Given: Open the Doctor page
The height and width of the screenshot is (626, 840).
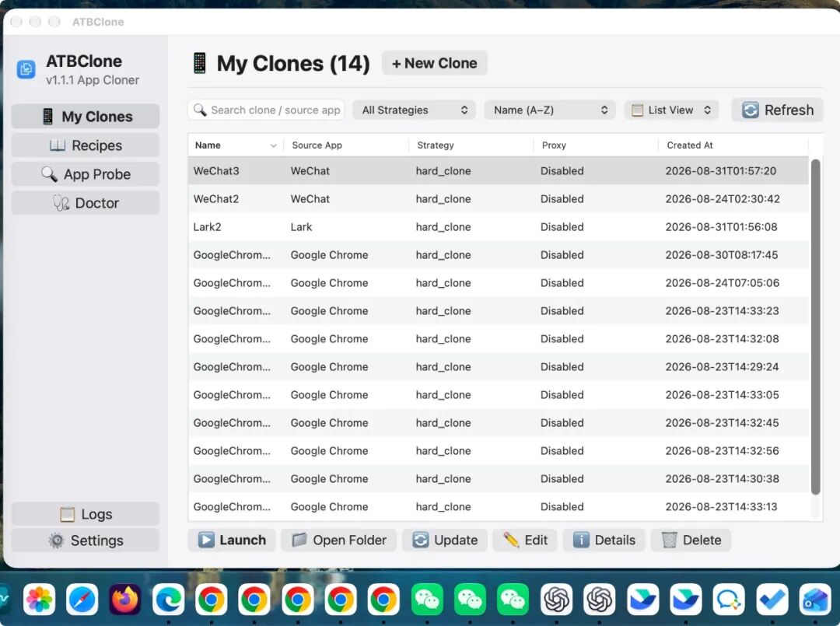Looking at the screenshot, I should (86, 203).
